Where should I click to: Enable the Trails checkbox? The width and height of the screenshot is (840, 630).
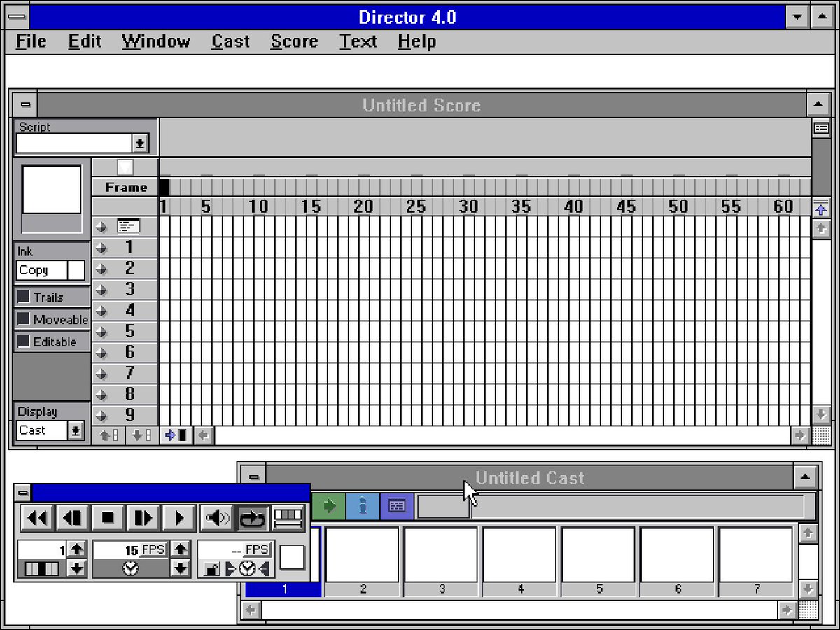tap(23, 297)
